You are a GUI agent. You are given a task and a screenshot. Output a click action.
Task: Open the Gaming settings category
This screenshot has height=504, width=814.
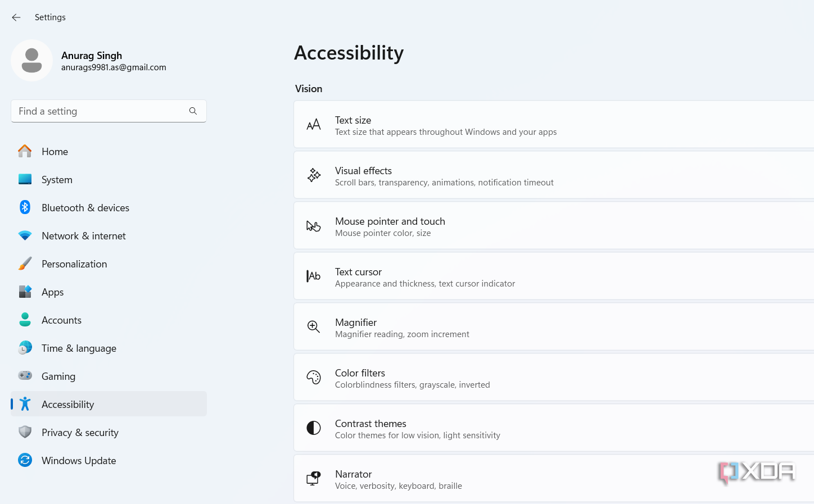pyautogui.click(x=108, y=376)
